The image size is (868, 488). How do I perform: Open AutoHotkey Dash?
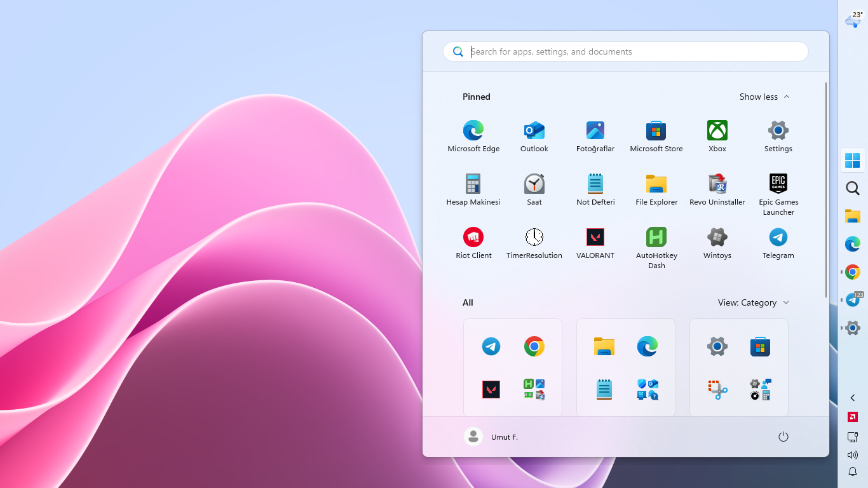click(x=656, y=248)
